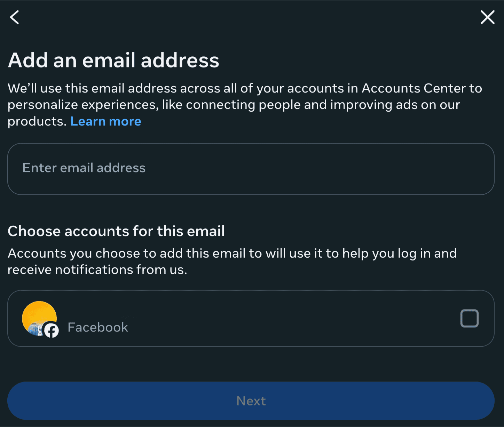Open the Learn more page

pyautogui.click(x=105, y=121)
